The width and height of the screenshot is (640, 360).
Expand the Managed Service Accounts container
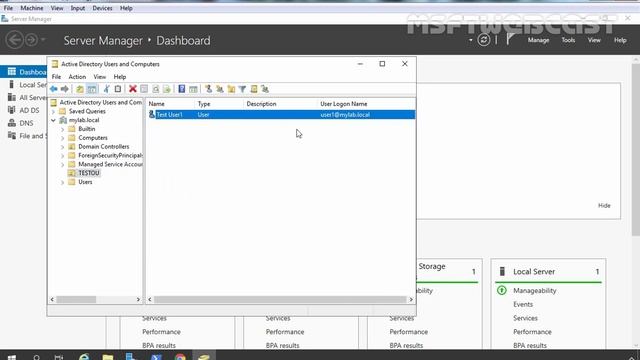click(62, 164)
